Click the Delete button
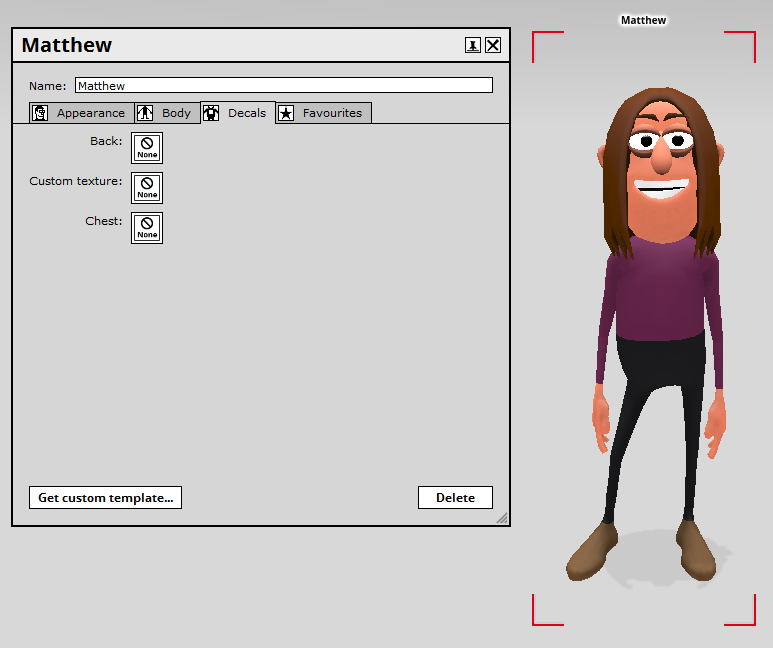 click(x=456, y=498)
